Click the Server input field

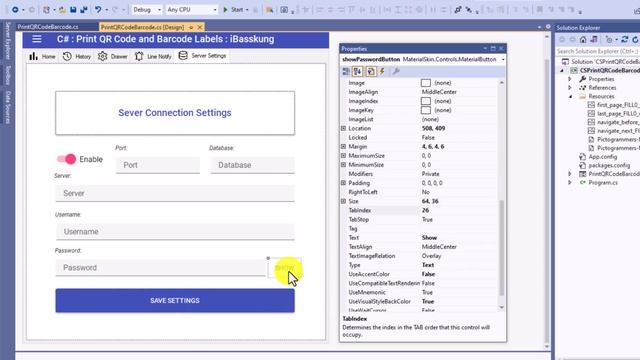pyautogui.click(x=175, y=193)
